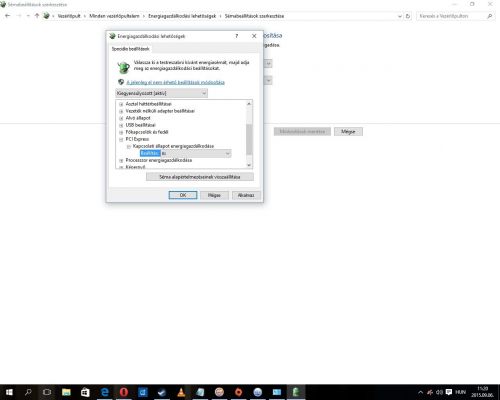Close the power options dialog
The width and height of the screenshot is (500, 400).
[x=254, y=36]
